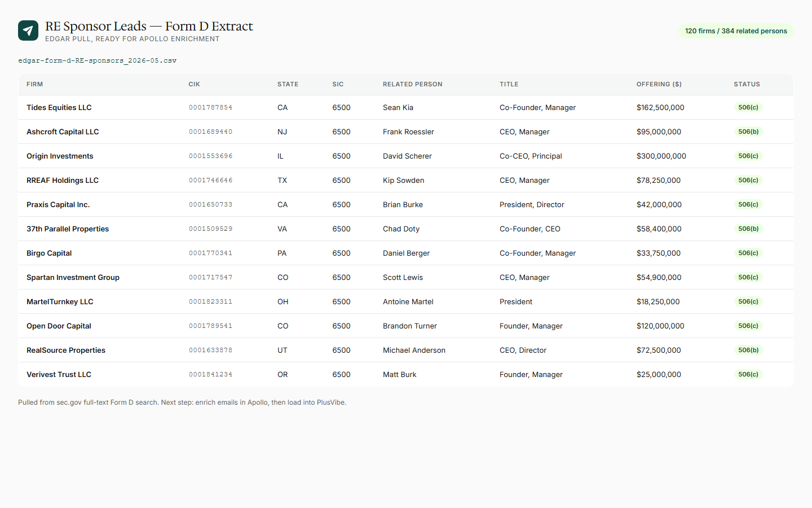Viewport: 812px width, 508px height.
Task: Click related person Sean Kia
Action: (398, 107)
